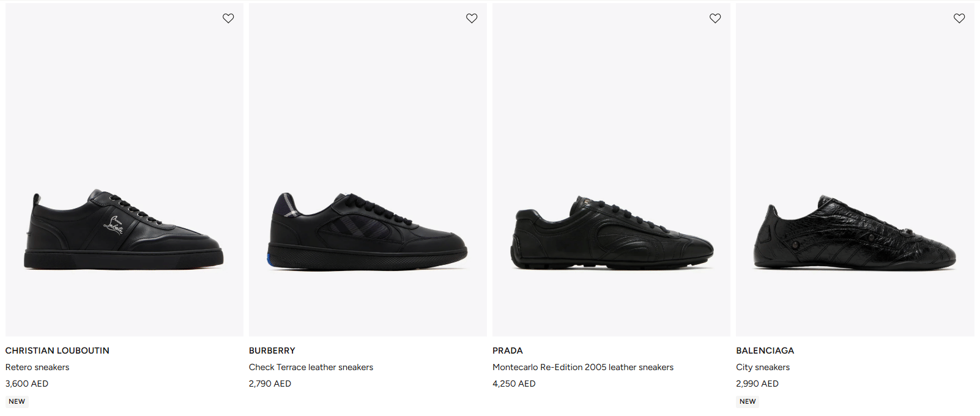This screenshot has height=416, width=980.
Task: Click the 4,250 AED price
Action: [514, 384]
